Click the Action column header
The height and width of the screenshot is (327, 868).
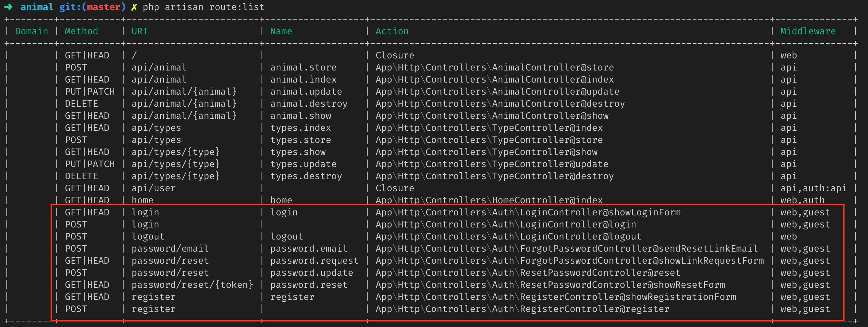point(392,31)
